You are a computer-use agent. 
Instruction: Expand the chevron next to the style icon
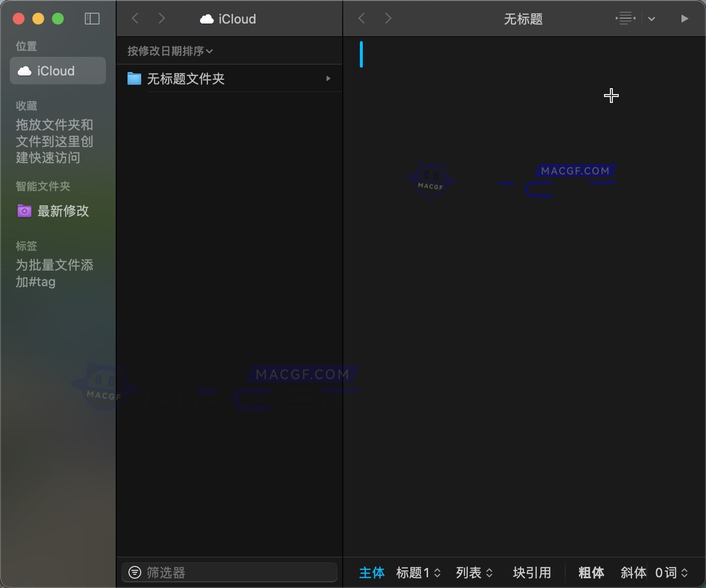652,19
